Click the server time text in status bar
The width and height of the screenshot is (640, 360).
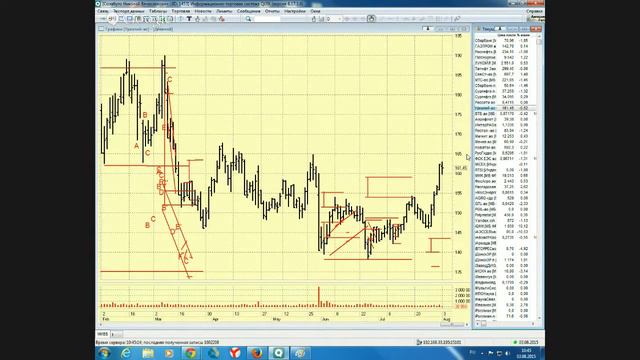pyautogui.click(x=157, y=342)
